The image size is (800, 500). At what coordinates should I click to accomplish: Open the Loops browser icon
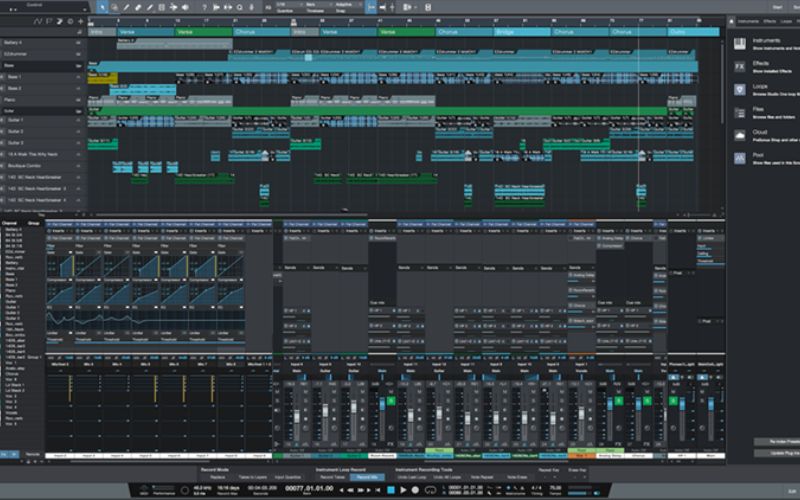740,90
